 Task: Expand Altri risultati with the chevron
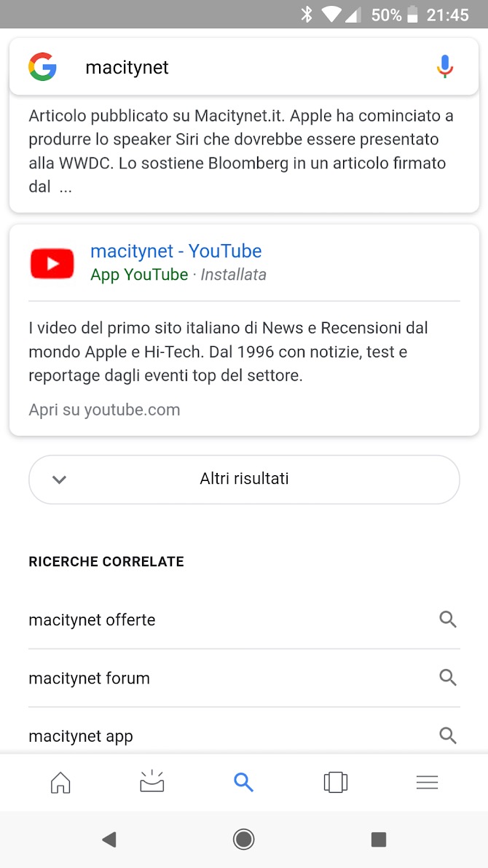[60, 480]
